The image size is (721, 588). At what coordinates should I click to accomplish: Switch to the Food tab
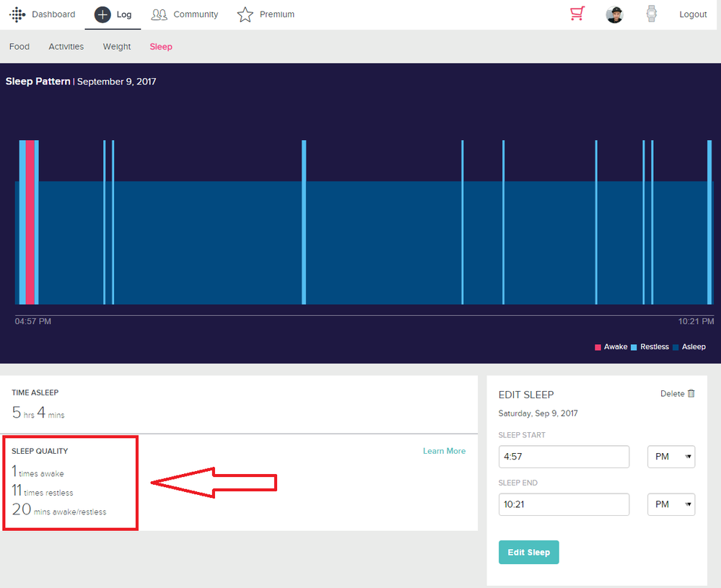(x=19, y=47)
